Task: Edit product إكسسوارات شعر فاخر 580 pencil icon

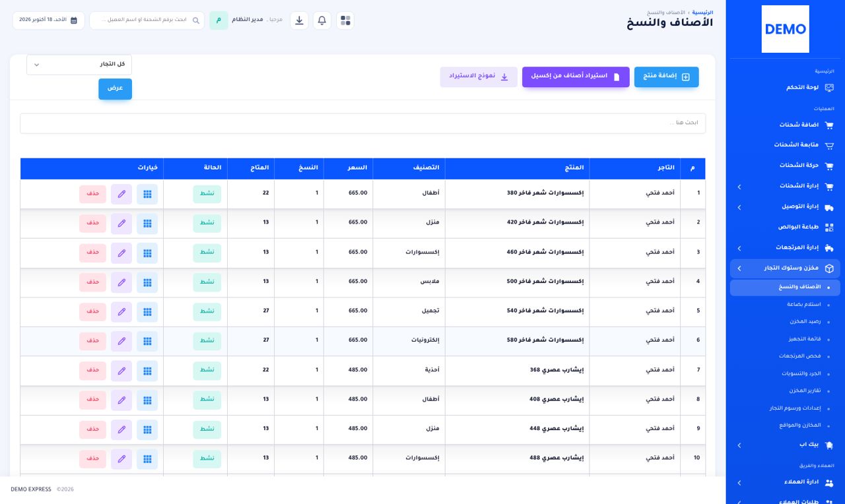Action: [121, 341]
